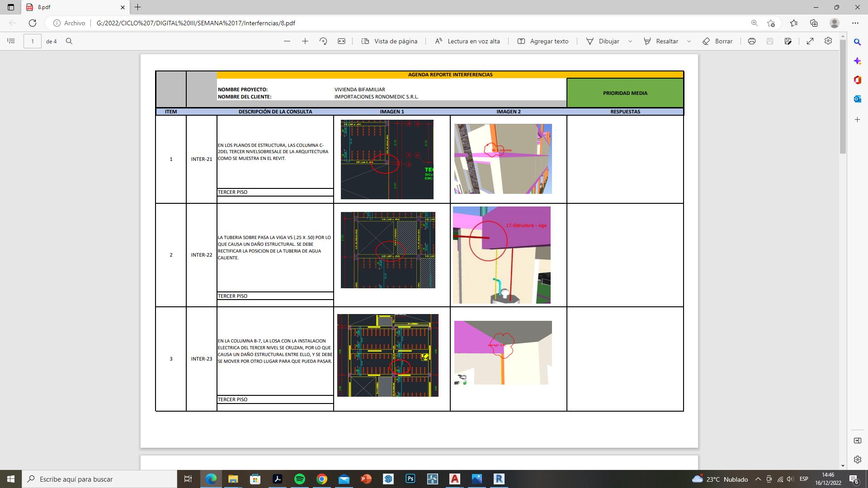Screen dimensions: 868x488
Task: Open Vista de página menu
Action: point(390,41)
